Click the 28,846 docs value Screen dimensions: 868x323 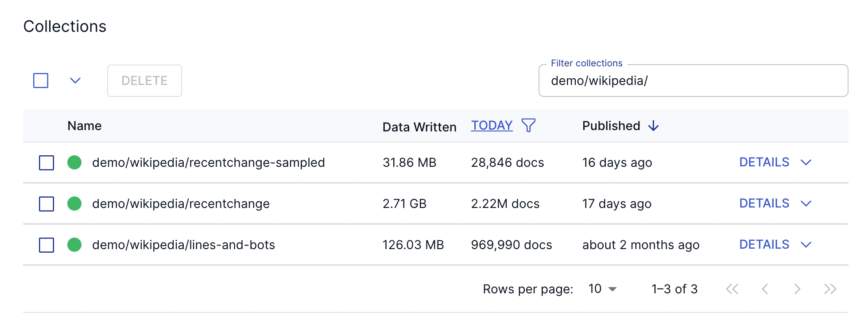[508, 162]
